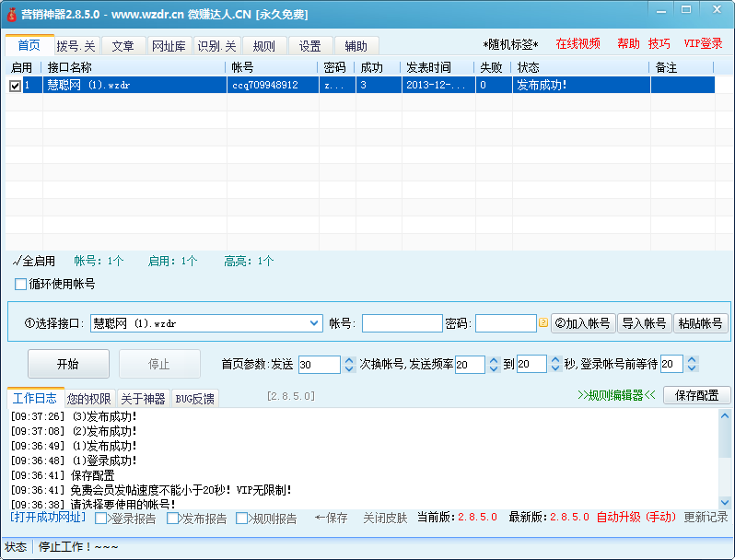Open the 设置 tab
Image resolution: width=735 pixels, height=560 pixels.
click(x=309, y=46)
